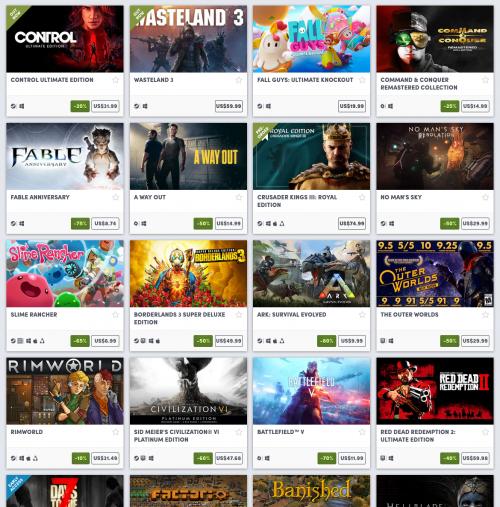Click the green discount badge on Fable Anniversary
Viewport: 500px width, 507px height.
(80, 223)
